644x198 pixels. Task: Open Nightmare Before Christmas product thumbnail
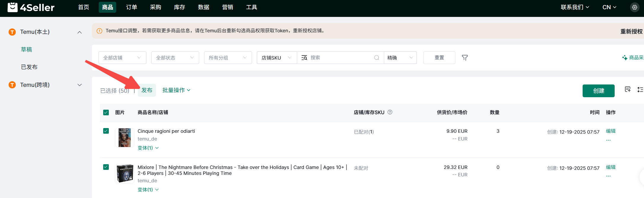point(125,174)
